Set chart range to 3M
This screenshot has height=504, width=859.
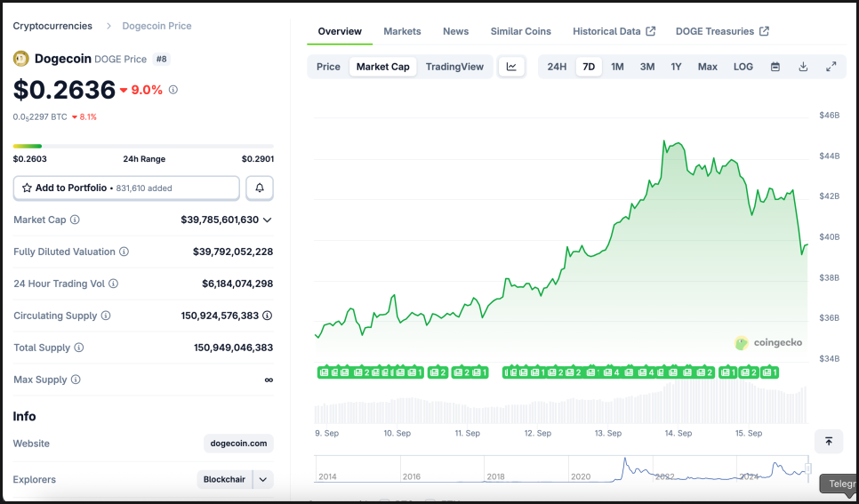click(647, 67)
